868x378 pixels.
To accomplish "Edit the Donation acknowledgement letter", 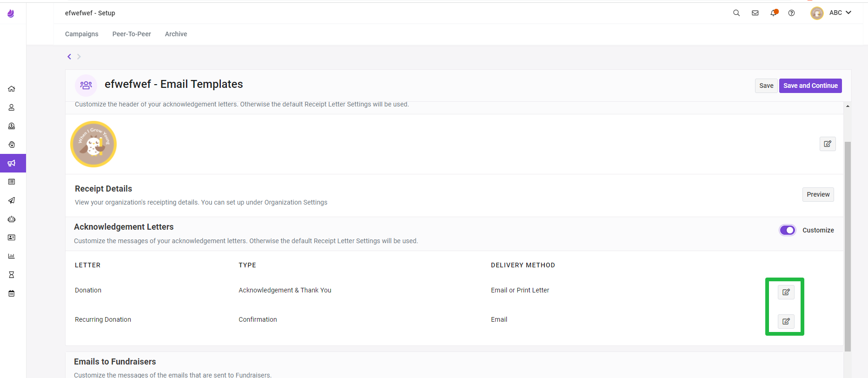I will coord(786,292).
